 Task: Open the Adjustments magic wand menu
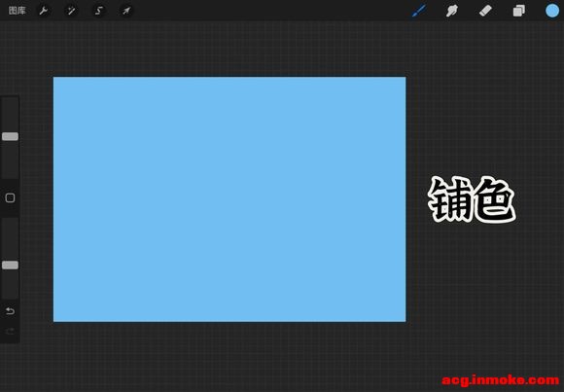point(71,11)
